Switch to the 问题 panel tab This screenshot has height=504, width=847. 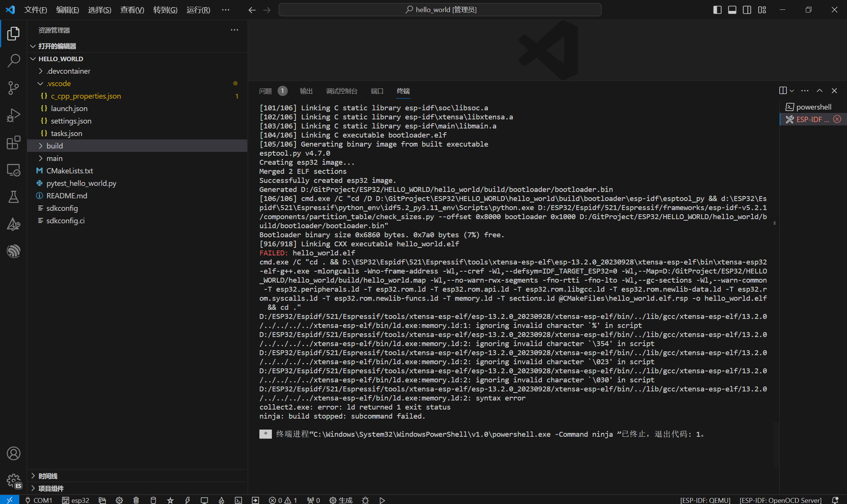coord(265,91)
